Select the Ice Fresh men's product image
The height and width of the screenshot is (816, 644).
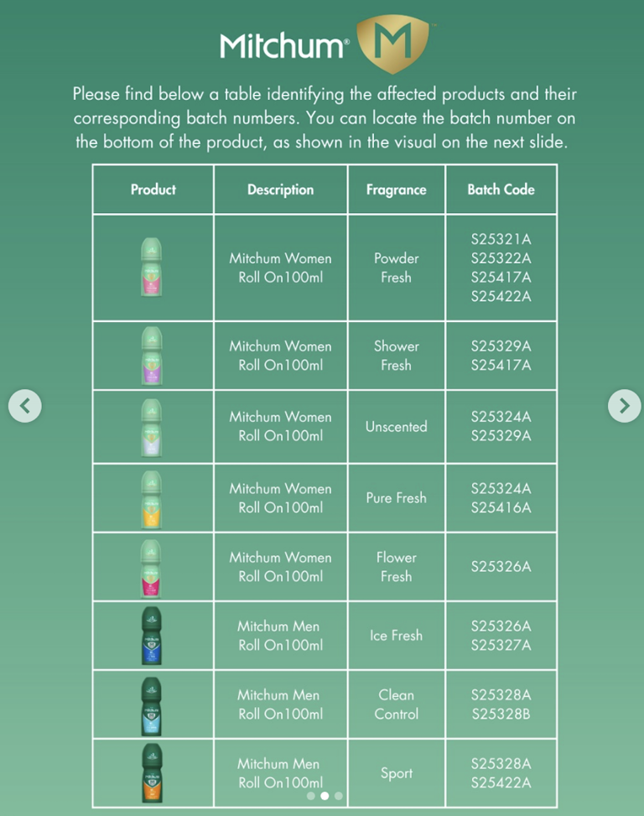click(152, 635)
